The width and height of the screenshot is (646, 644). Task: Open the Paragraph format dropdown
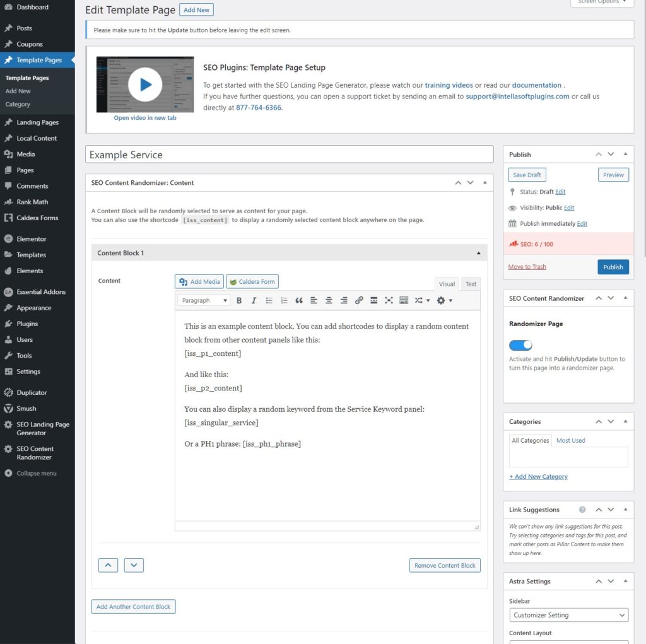(204, 300)
